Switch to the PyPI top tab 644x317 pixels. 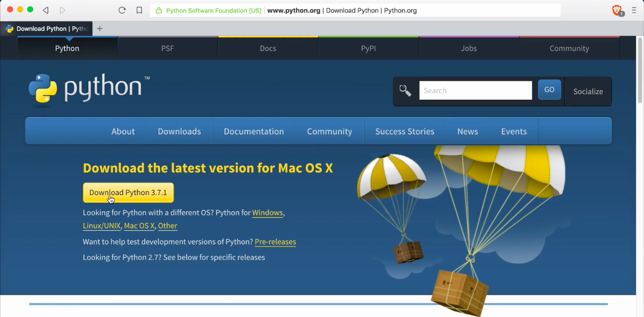pos(368,48)
